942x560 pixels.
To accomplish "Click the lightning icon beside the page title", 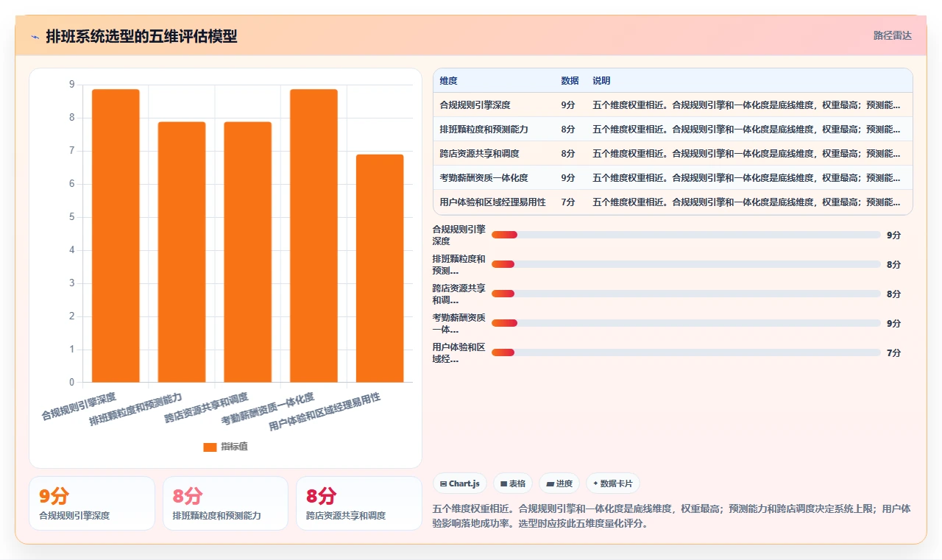I will (x=35, y=37).
